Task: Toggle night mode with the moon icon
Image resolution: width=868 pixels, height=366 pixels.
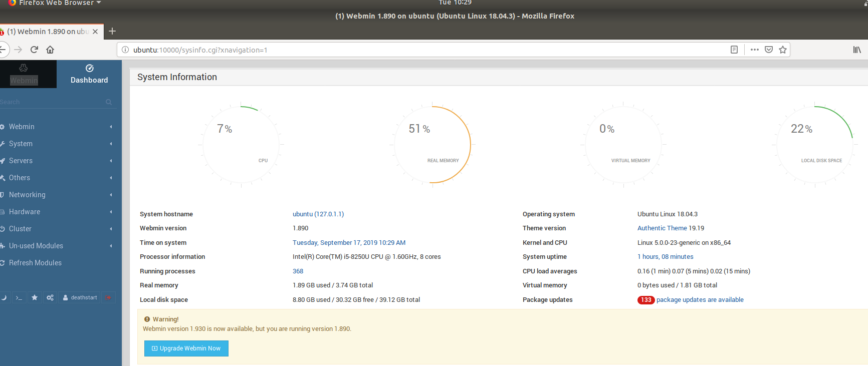Action: click(4, 297)
